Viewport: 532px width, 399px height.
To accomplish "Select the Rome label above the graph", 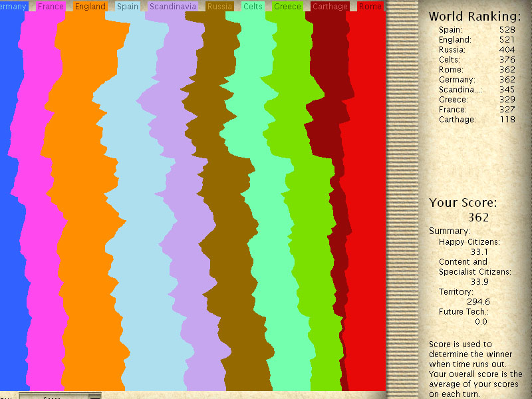I will (x=370, y=7).
